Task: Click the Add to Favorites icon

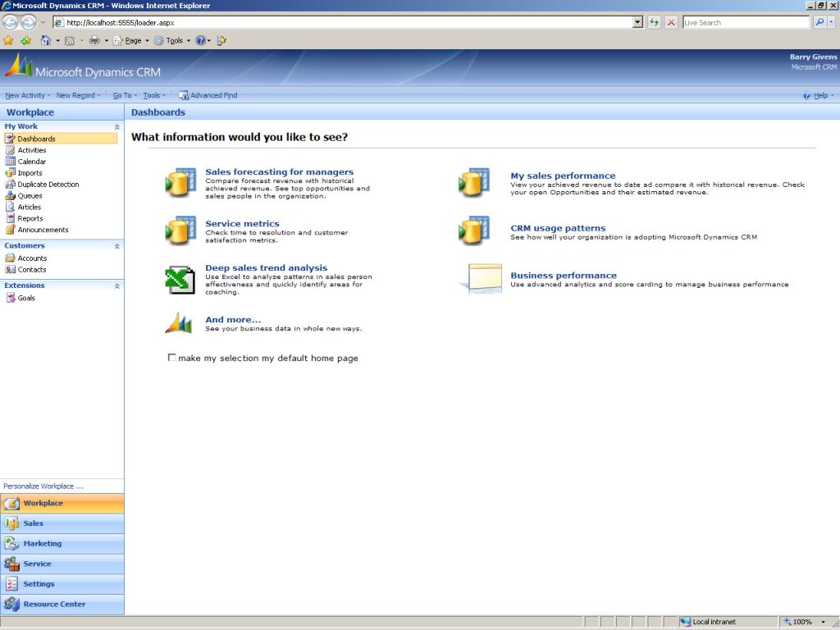Action: click(x=25, y=41)
